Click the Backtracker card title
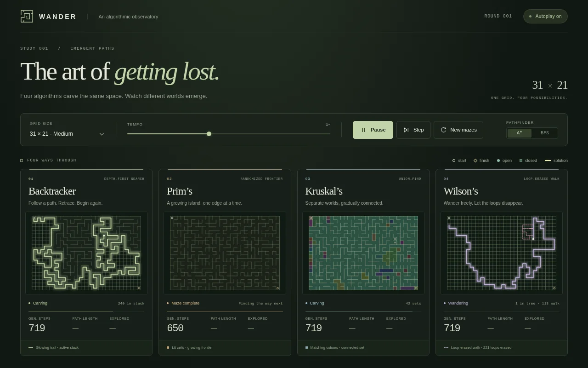The width and height of the screenshot is (588, 368). pyautogui.click(x=52, y=191)
